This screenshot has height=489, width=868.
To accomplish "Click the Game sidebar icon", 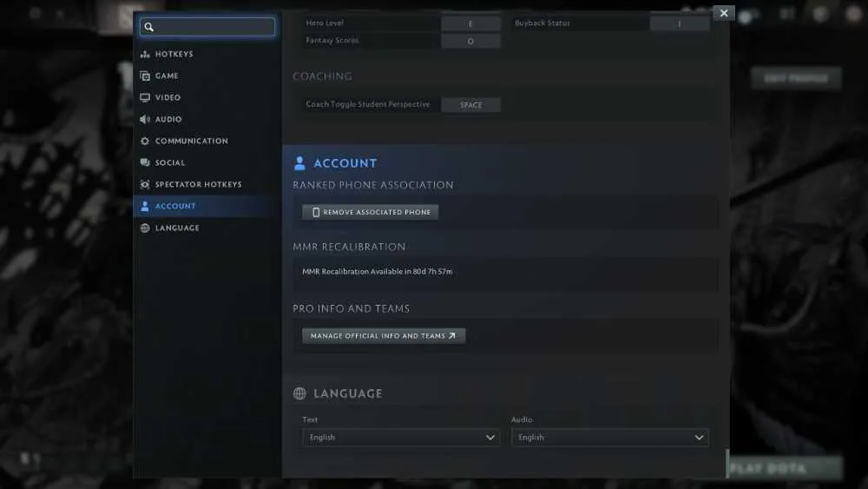I will coord(145,76).
